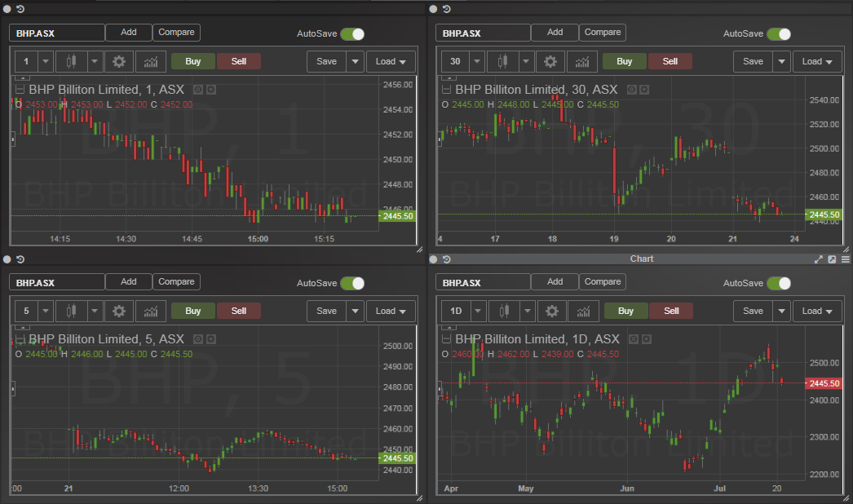Click BHP.ASX symbol field in bottom-right chart
The image size is (853, 504).
(x=483, y=282)
